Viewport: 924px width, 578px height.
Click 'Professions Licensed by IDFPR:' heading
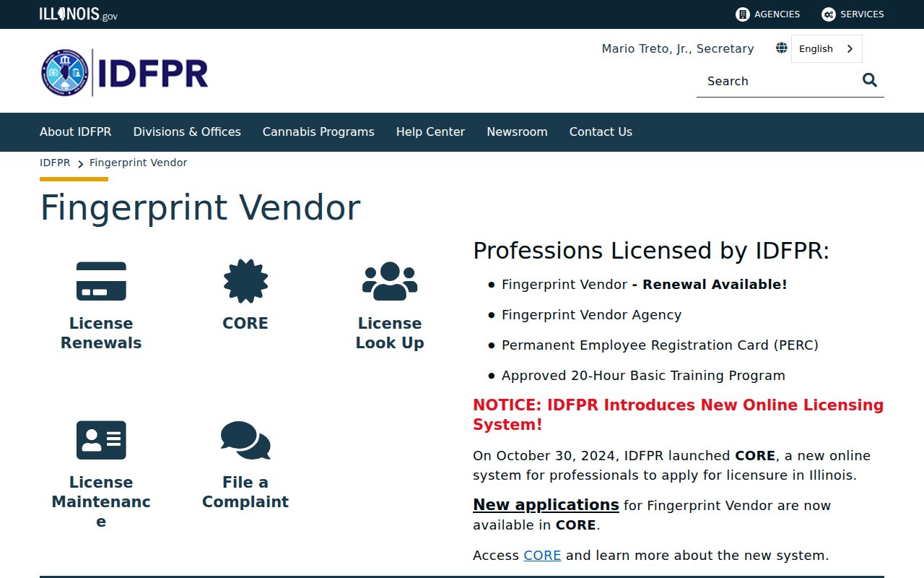[651, 251]
